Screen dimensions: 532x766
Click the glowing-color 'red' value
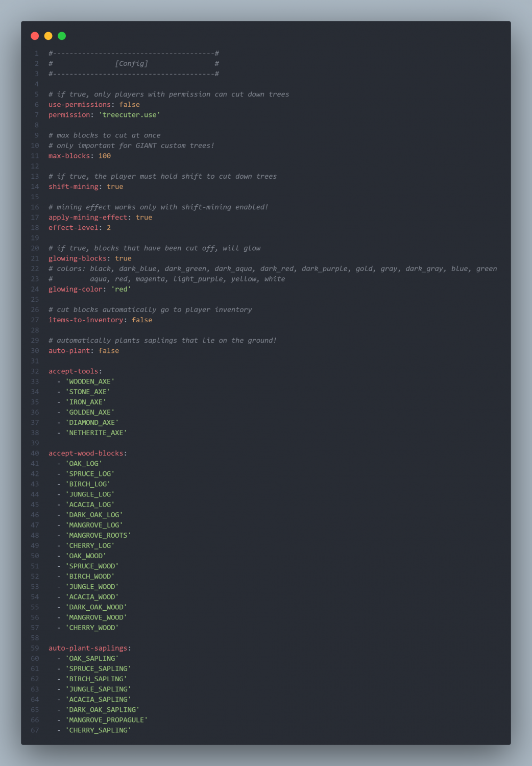coord(121,289)
